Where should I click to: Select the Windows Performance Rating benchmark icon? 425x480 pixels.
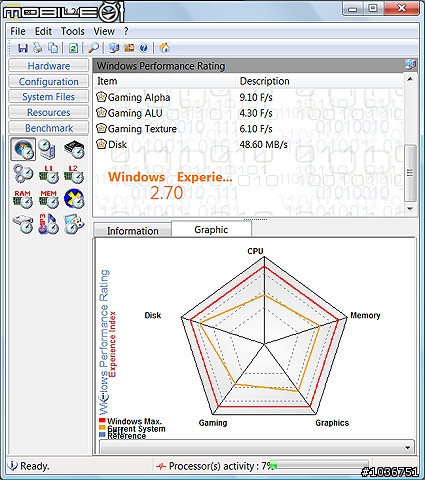click(23, 150)
